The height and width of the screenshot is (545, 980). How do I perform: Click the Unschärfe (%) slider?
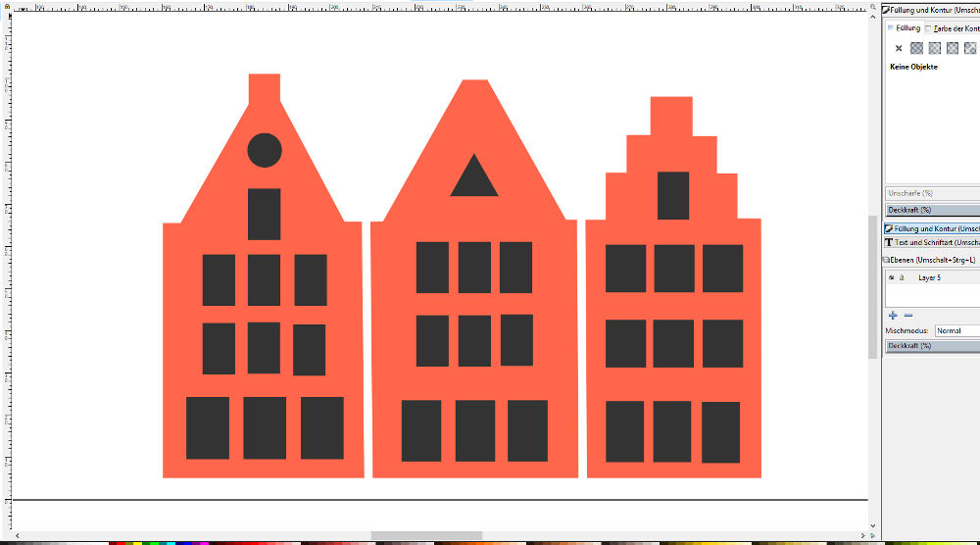933,193
